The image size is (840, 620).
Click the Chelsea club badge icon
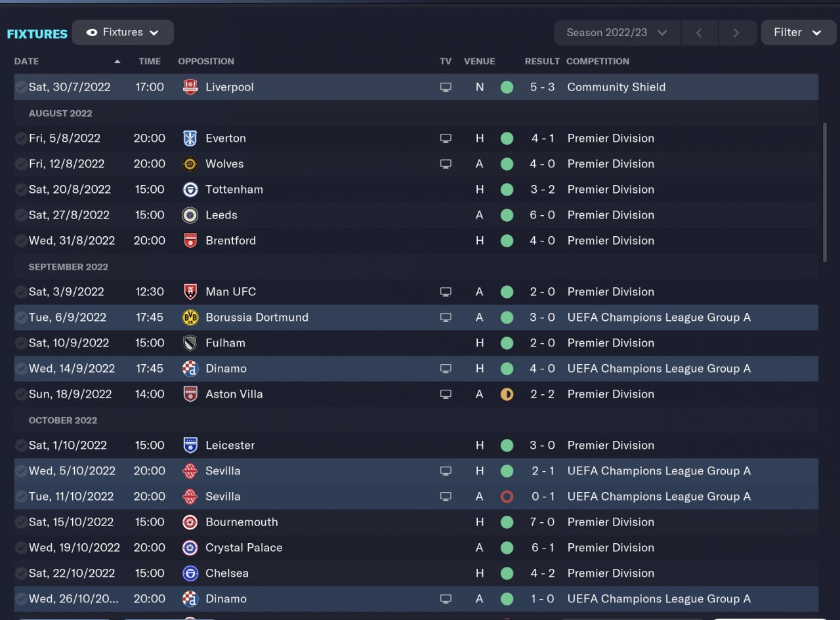(x=190, y=573)
